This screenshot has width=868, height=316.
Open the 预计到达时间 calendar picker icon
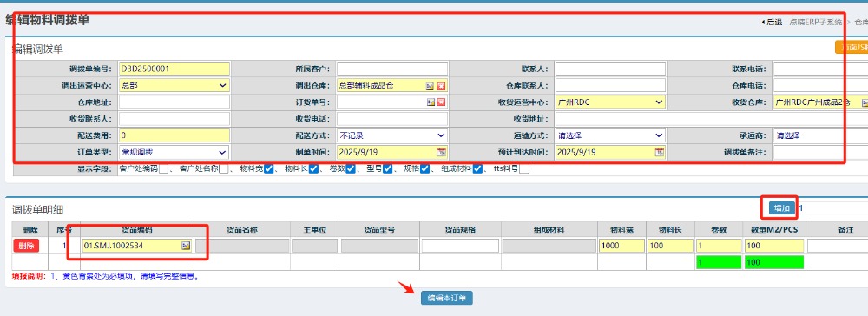tap(660, 152)
